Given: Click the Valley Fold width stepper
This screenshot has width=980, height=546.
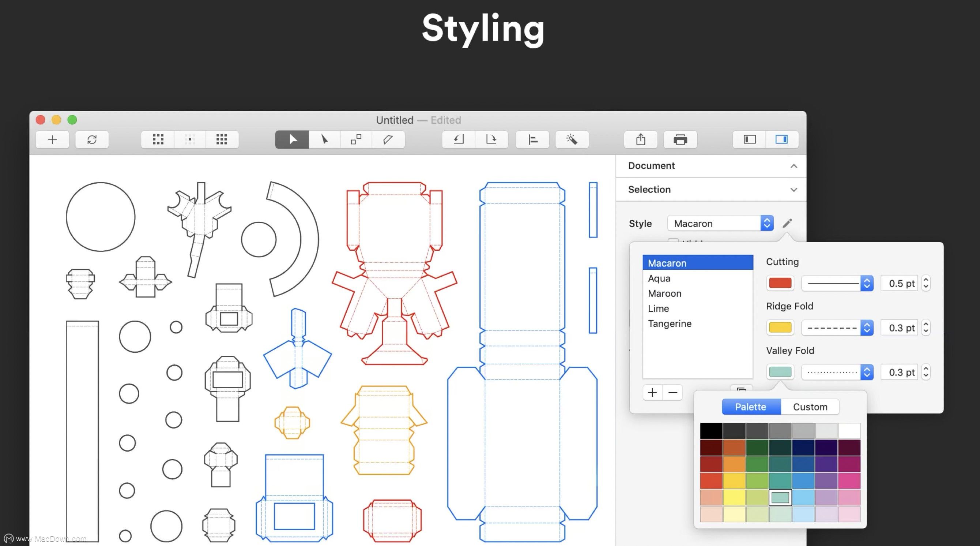Looking at the screenshot, I should pyautogui.click(x=926, y=372).
